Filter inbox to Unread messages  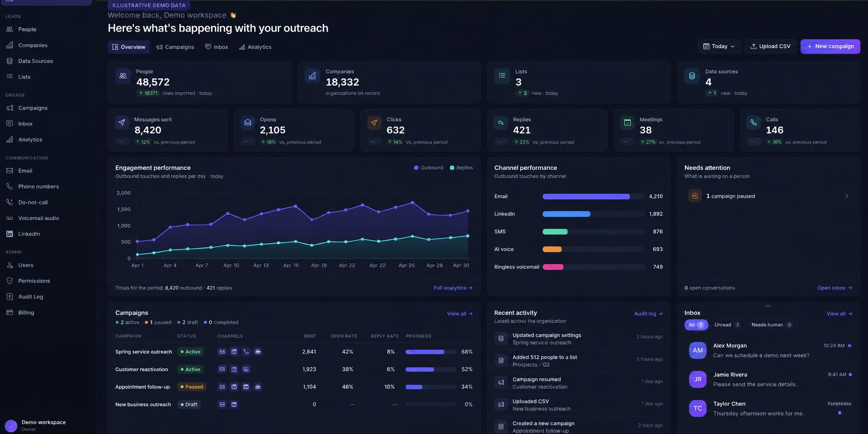click(x=727, y=325)
